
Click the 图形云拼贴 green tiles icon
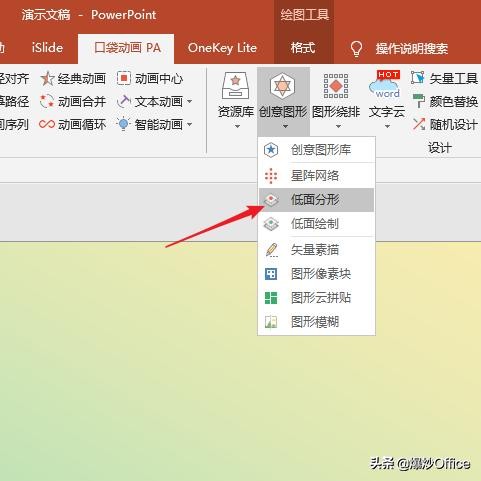(x=271, y=298)
